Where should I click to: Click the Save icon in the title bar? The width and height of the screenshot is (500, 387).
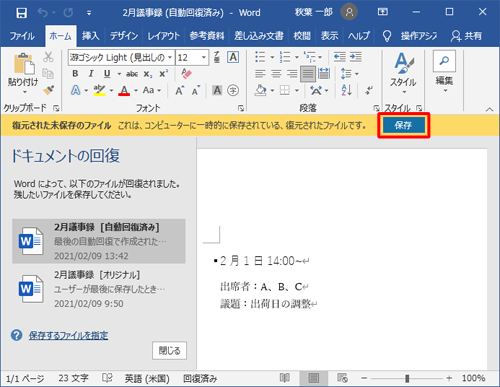(x=22, y=13)
